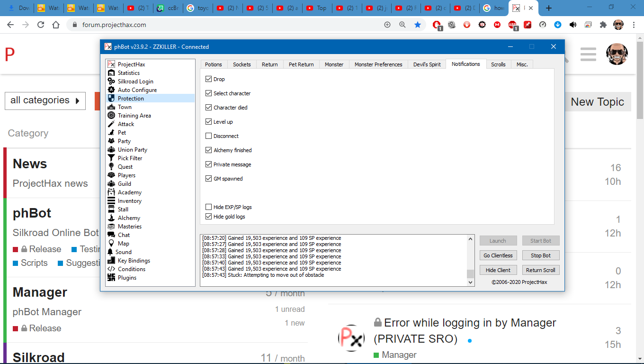Click the Stop Bot button

[x=540, y=255]
